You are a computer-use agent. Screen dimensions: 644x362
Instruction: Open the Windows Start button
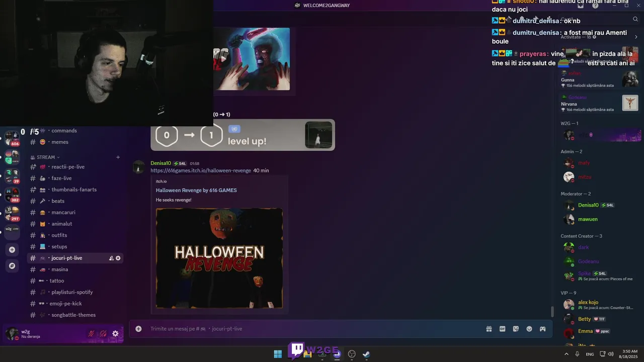[x=278, y=354]
